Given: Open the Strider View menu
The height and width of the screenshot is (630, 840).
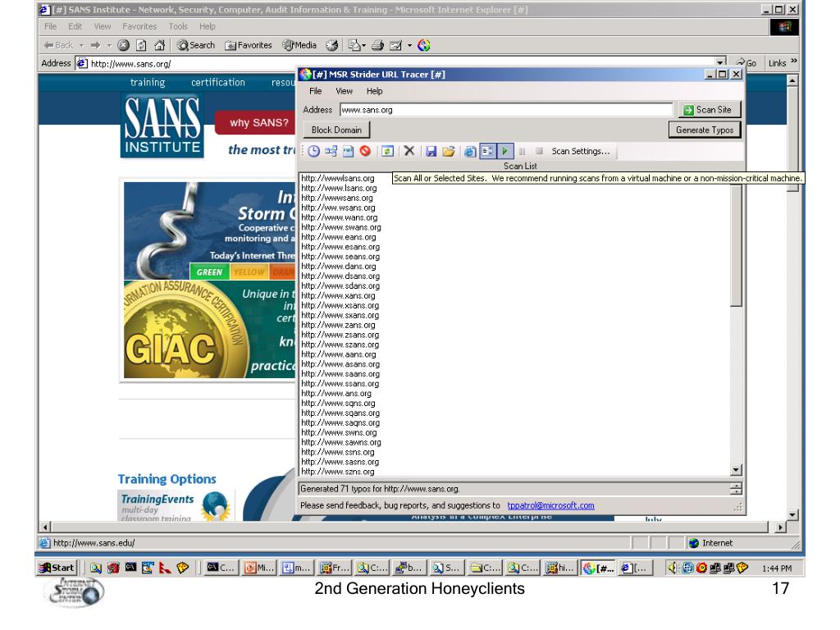Looking at the screenshot, I should [x=344, y=91].
